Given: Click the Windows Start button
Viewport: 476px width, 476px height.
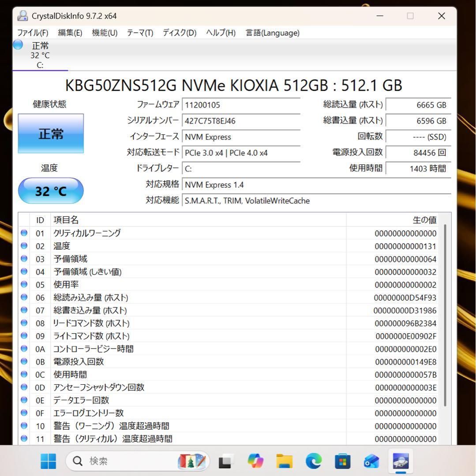Looking at the screenshot, I should pos(48,461).
